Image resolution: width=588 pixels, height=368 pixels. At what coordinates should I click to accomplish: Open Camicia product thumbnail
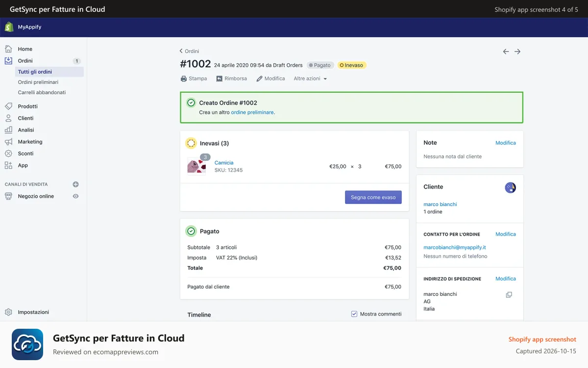click(x=196, y=165)
